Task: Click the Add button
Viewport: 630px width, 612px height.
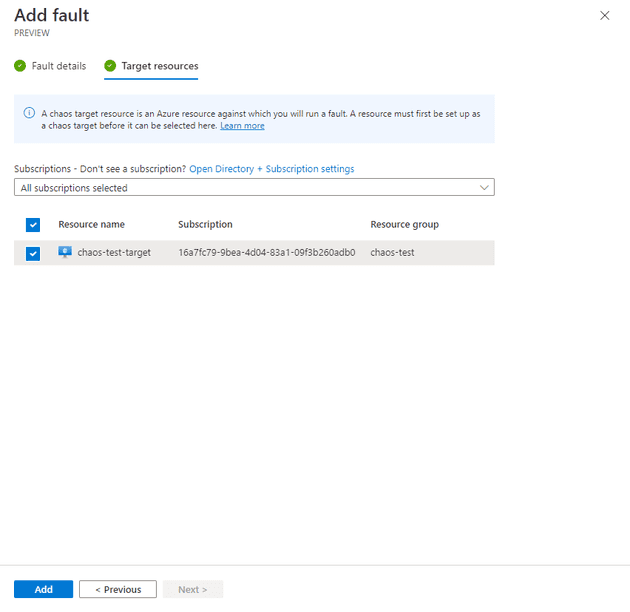Action: [43, 589]
